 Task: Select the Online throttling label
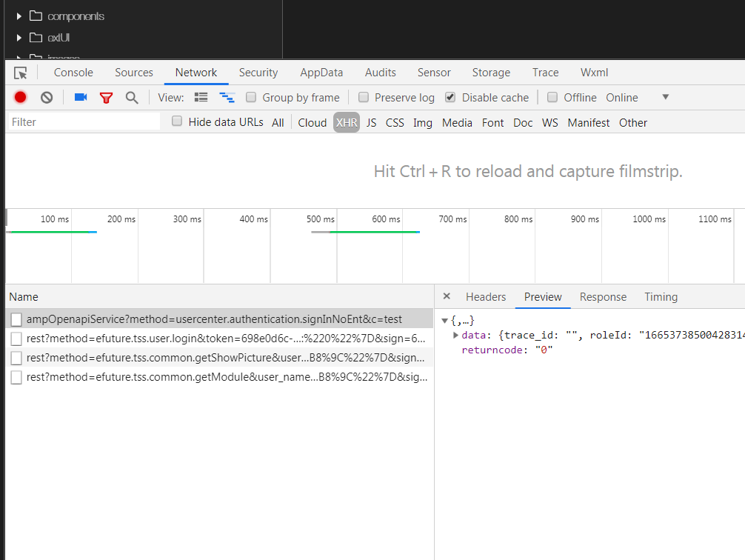click(622, 98)
